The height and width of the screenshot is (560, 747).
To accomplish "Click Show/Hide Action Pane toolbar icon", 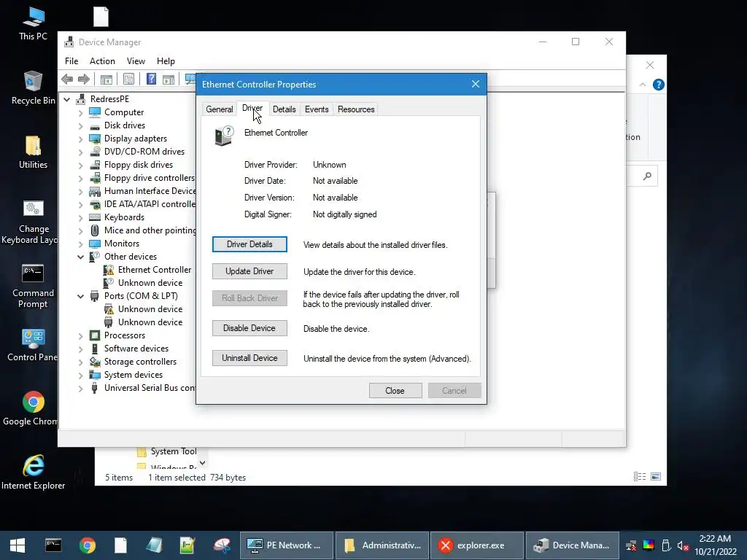I will 169,79.
